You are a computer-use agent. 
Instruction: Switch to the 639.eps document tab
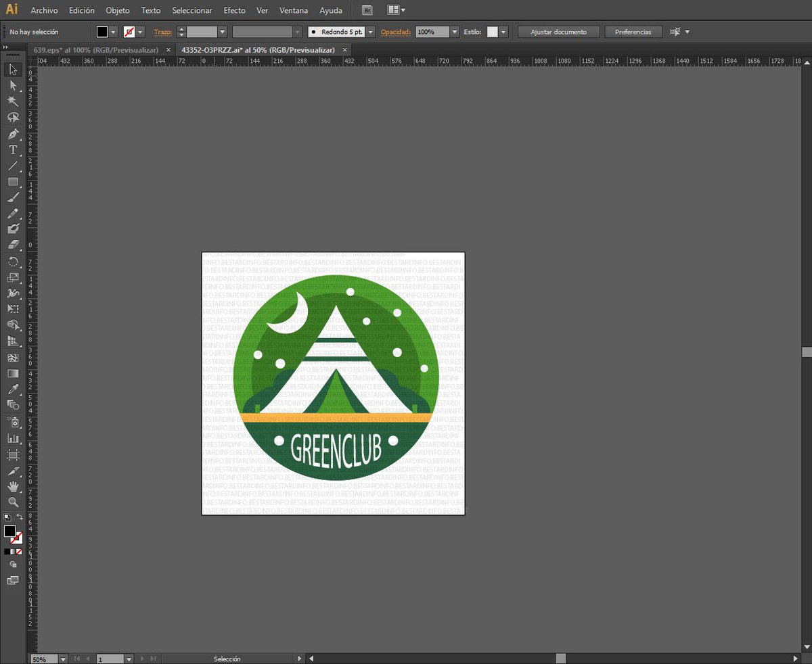[96, 50]
